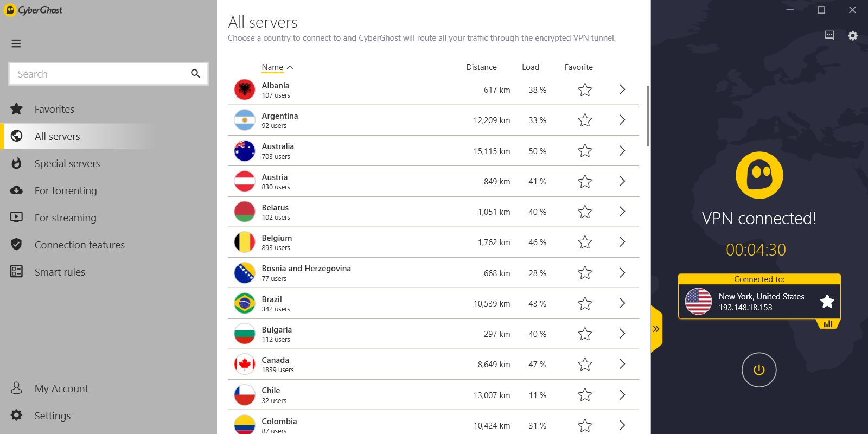Collapse the side panel with the double-chevron tab
This screenshot has width=868, height=434.
point(656,329)
